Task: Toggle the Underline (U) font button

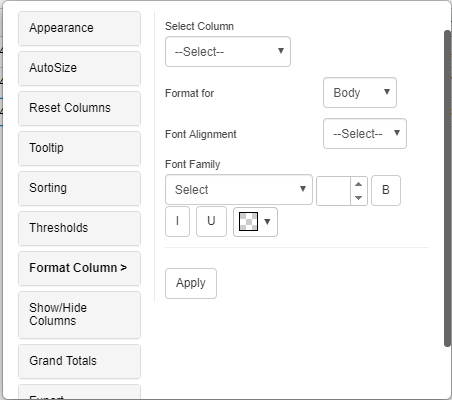Action: click(x=211, y=221)
